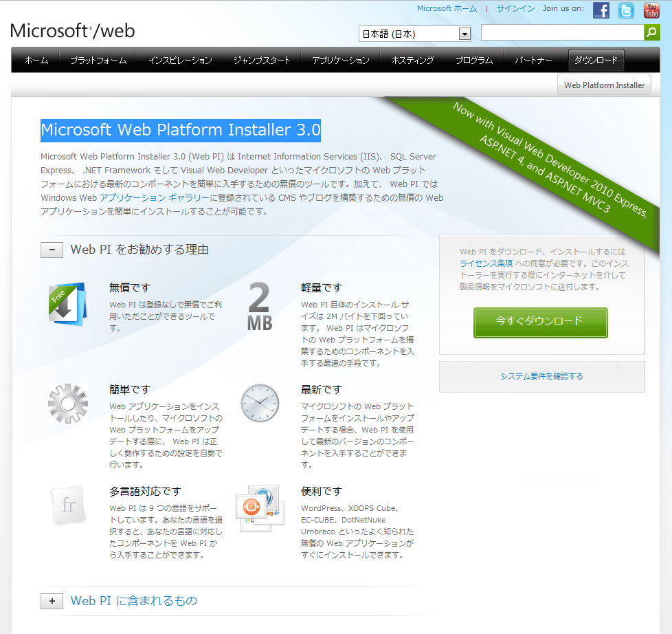Open the パートナー menu item
The image size is (672, 634).
point(534,61)
